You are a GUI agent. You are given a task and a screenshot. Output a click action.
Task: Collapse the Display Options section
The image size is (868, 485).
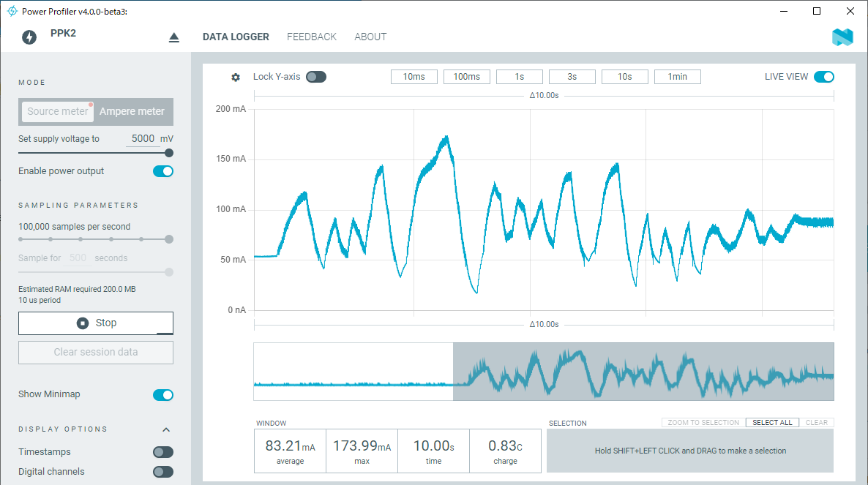166,429
